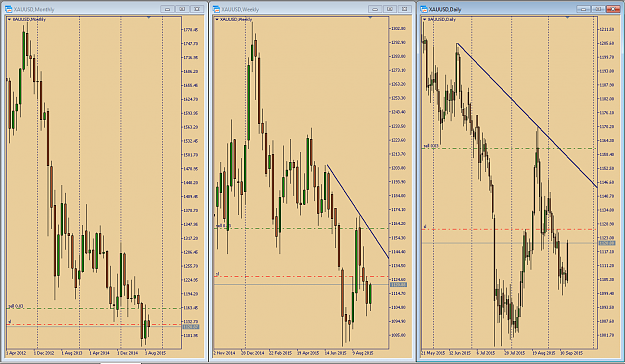Image resolution: width=625 pixels, height=364 pixels.
Task: Click the '6 Jul 2015' date on Daily axis
Action: point(485,352)
